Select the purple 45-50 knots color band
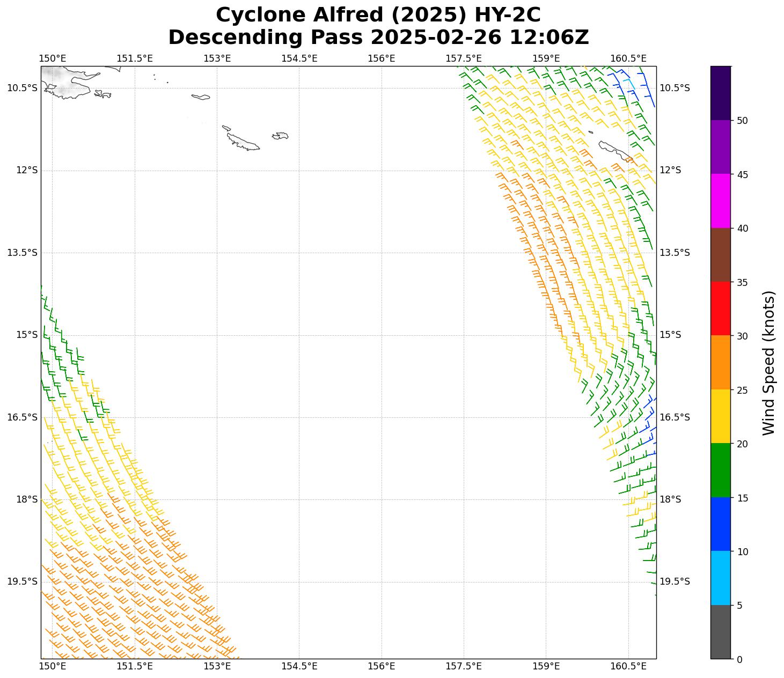Screen dimensions: 784x678 tap(720, 147)
